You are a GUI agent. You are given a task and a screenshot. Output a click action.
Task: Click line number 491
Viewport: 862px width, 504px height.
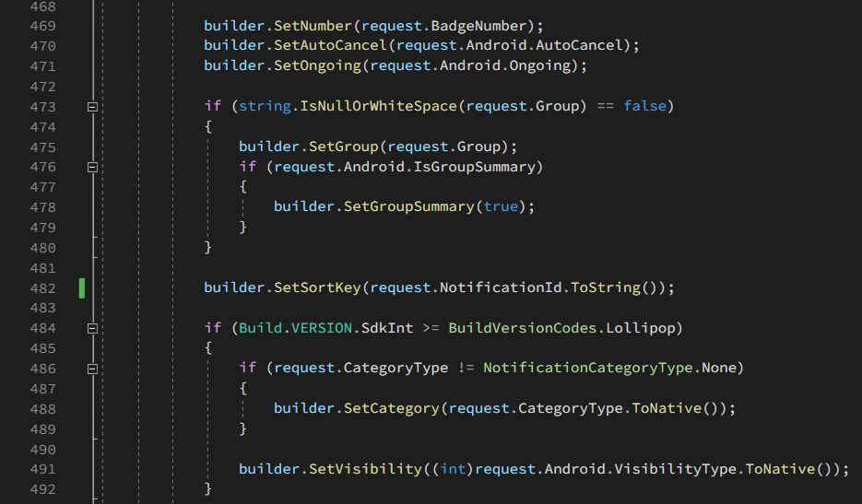point(43,469)
